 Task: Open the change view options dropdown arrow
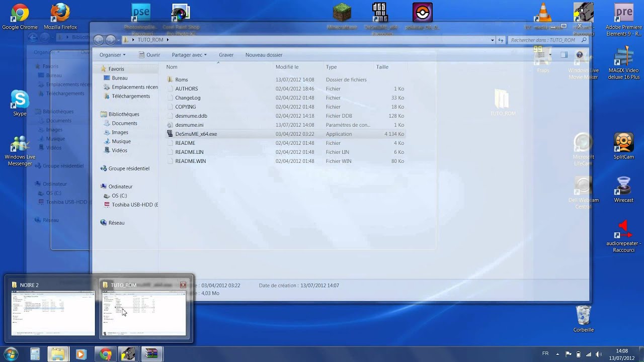[550, 55]
